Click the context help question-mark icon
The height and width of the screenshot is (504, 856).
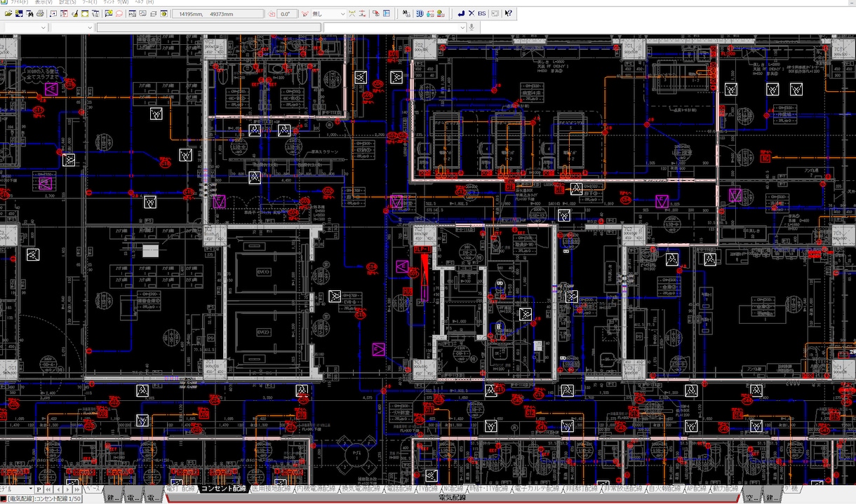pyautogui.click(x=508, y=13)
